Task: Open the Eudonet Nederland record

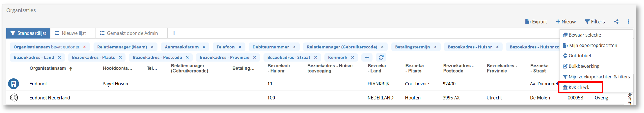Action: pos(50,98)
